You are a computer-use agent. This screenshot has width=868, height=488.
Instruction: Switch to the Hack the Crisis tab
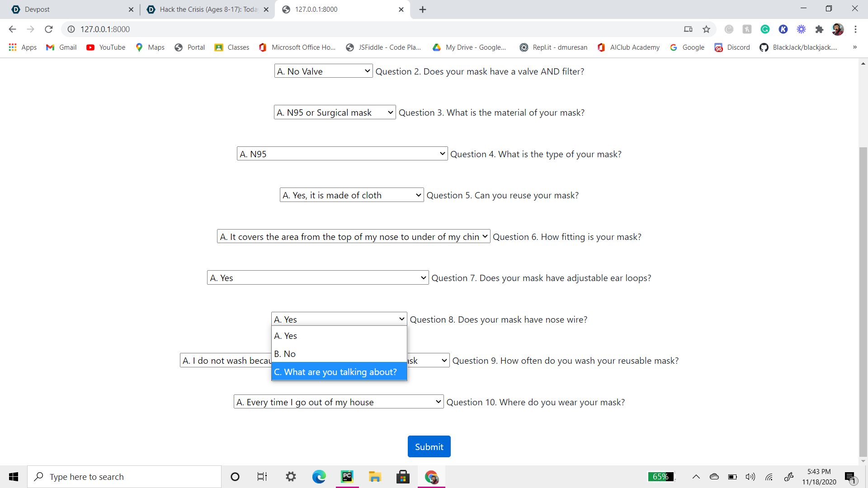[208, 9]
